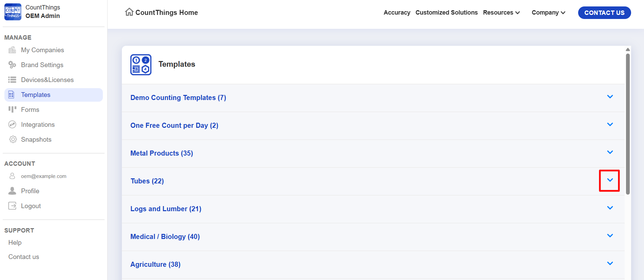Click the Integrations circular icon
644x280 pixels.
coord(12,124)
